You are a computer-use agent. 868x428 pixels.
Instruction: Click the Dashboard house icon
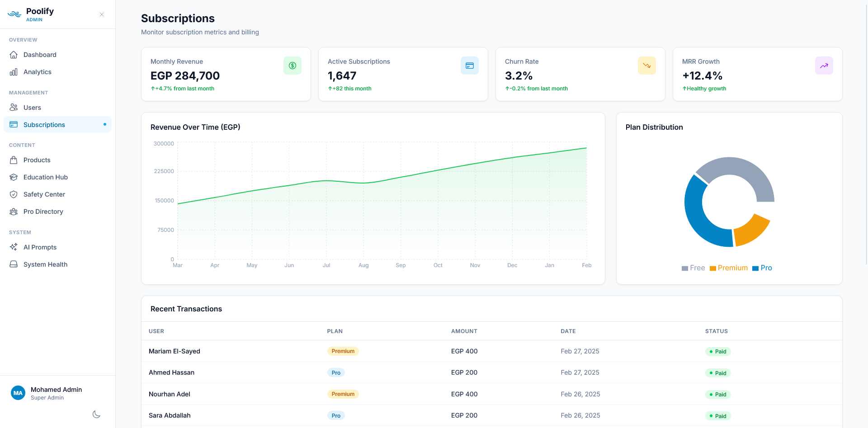tap(14, 55)
